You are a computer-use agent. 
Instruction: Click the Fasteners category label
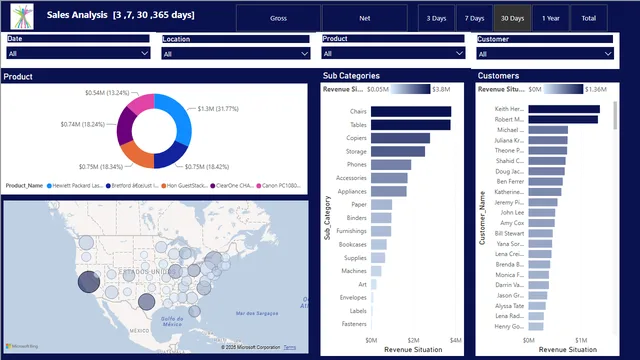click(354, 324)
